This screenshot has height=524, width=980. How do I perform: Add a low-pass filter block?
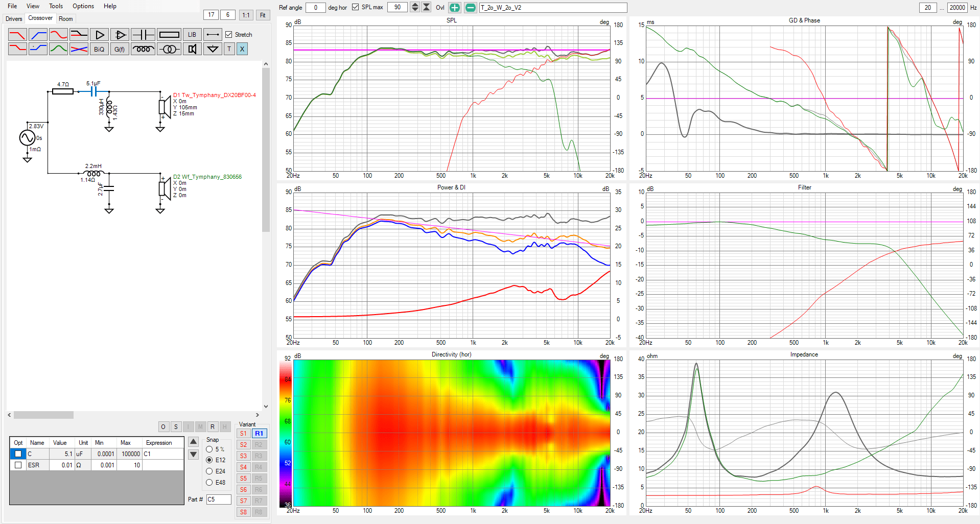(17, 35)
